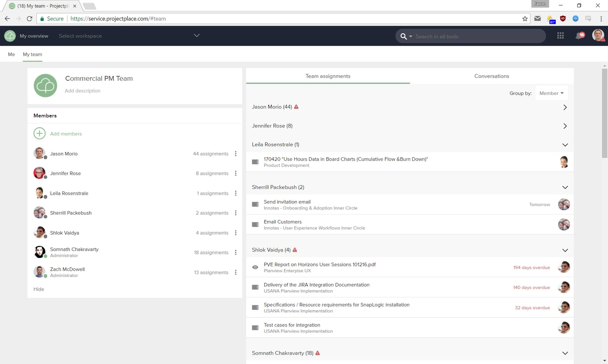Open the options menu for Zach McDowell

tap(236, 272)
